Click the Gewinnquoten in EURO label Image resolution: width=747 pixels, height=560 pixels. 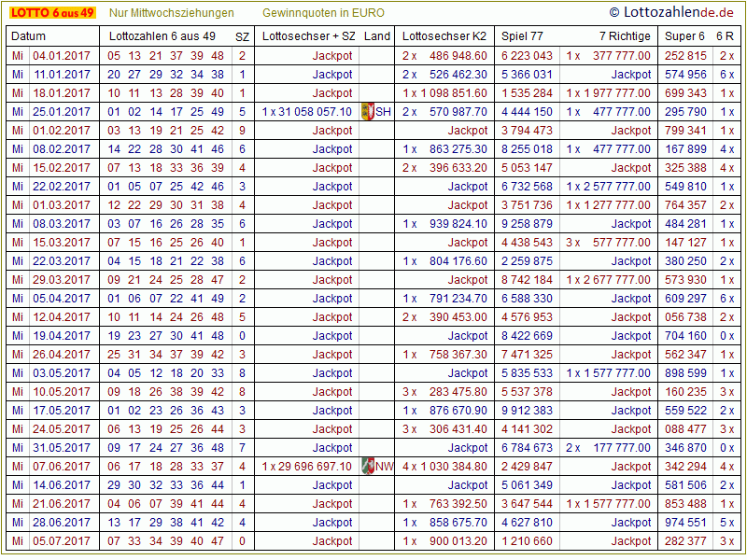point(323,13)
